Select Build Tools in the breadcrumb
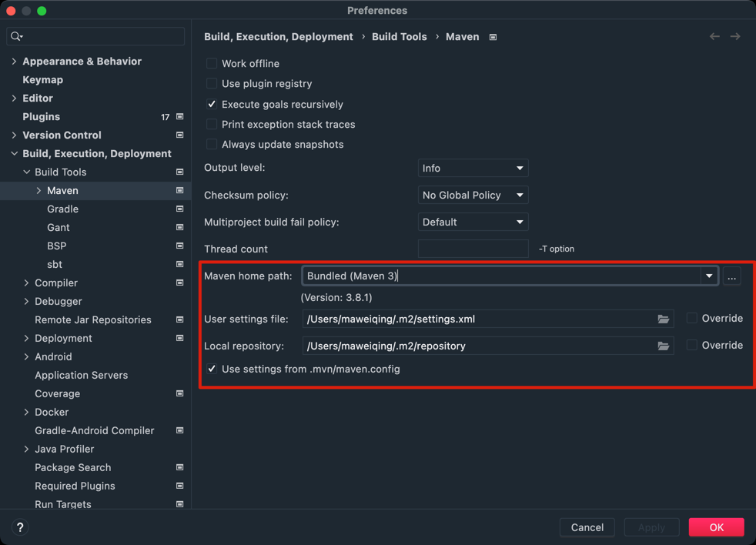756x545 pixels. tap(400, 36)
